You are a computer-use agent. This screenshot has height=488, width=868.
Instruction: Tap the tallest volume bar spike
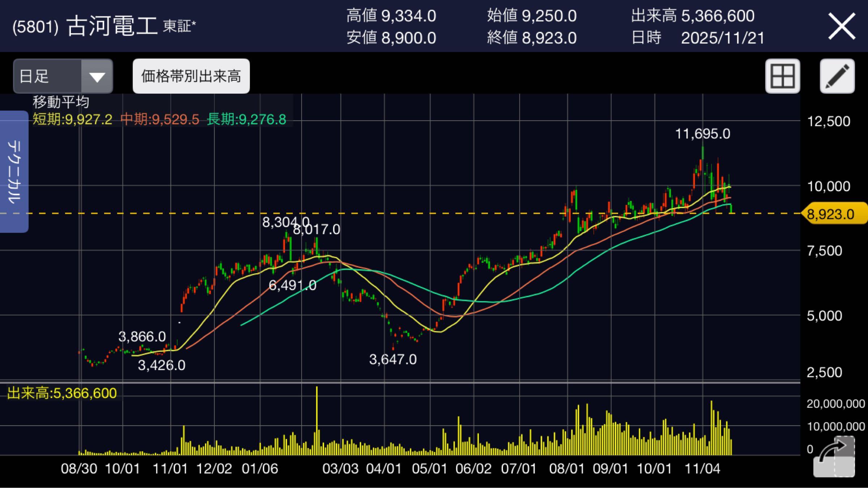point(317,420)
